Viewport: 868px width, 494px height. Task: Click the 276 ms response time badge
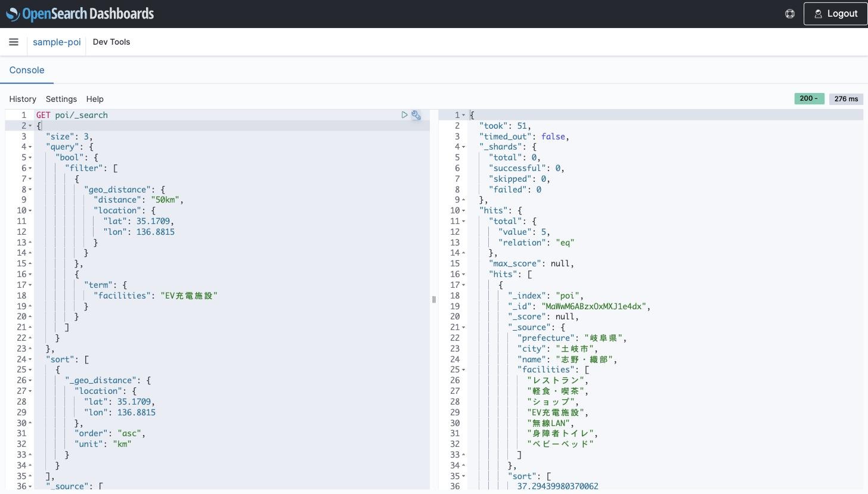[846, 99]
